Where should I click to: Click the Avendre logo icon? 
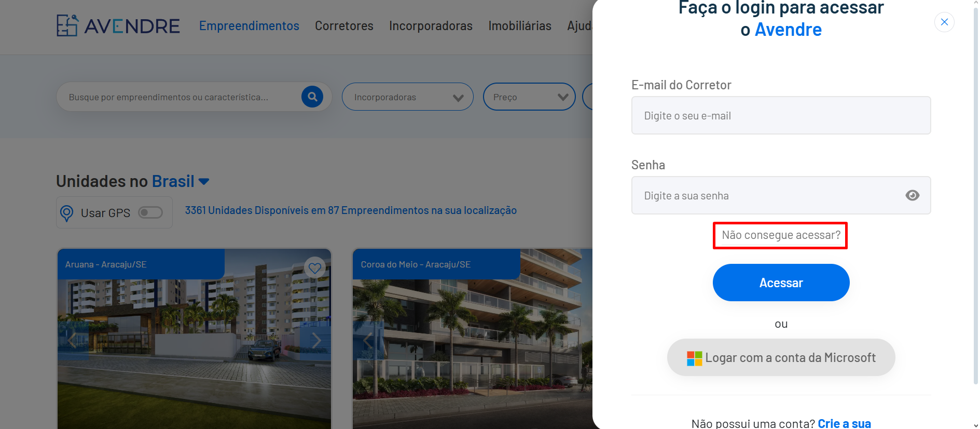pos(67,25)
